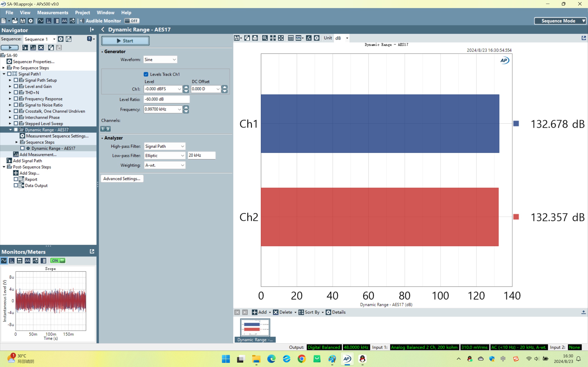The image size is (588, 367).
Task: Click the save project icon in main toolbar
Action: tap(23, 21)
